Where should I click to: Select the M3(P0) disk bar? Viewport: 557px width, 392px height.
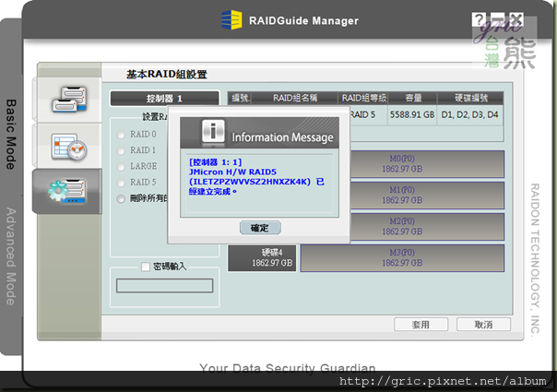point(402,258)
